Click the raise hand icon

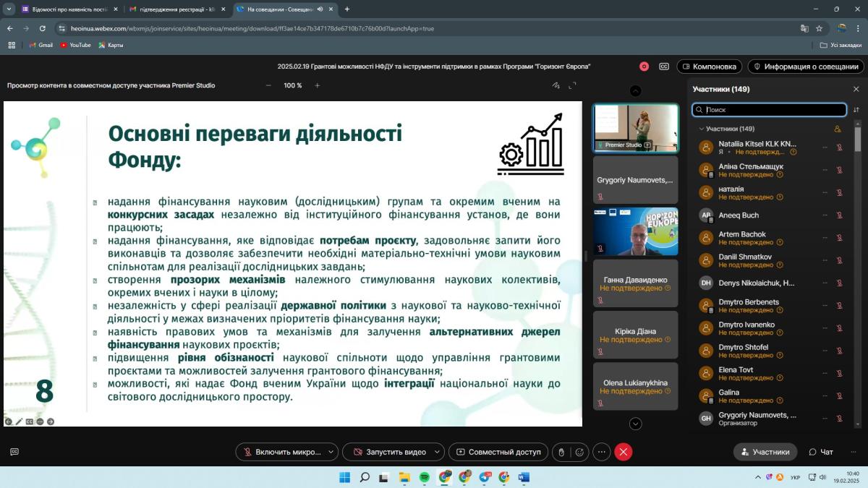[561, 452]
